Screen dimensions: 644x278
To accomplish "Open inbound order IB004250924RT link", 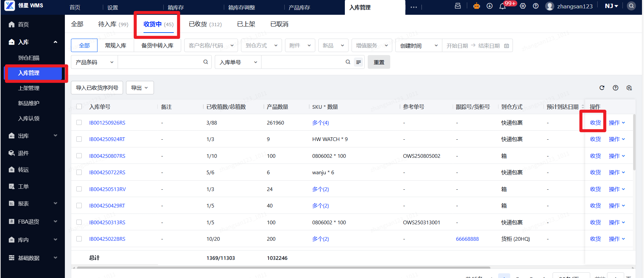I will click(107, 139).
